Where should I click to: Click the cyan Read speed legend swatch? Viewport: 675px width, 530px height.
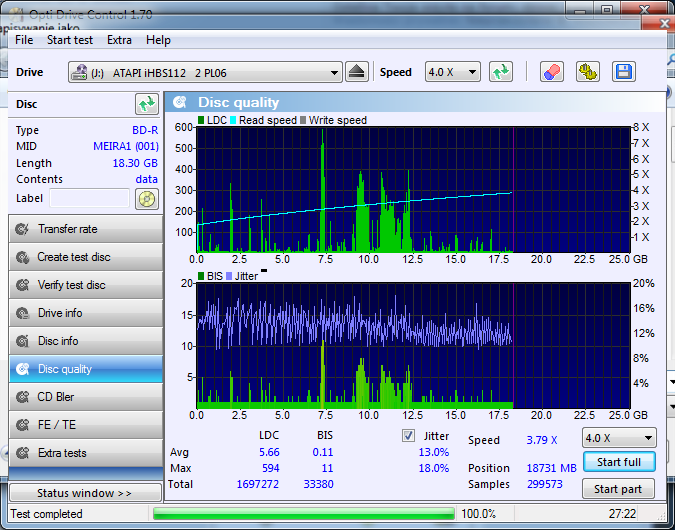(233, 120)
